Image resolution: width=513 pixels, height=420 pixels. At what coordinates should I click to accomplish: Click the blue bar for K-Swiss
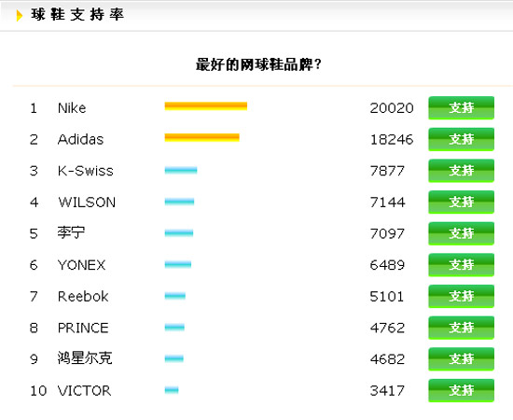click(181, 170)
